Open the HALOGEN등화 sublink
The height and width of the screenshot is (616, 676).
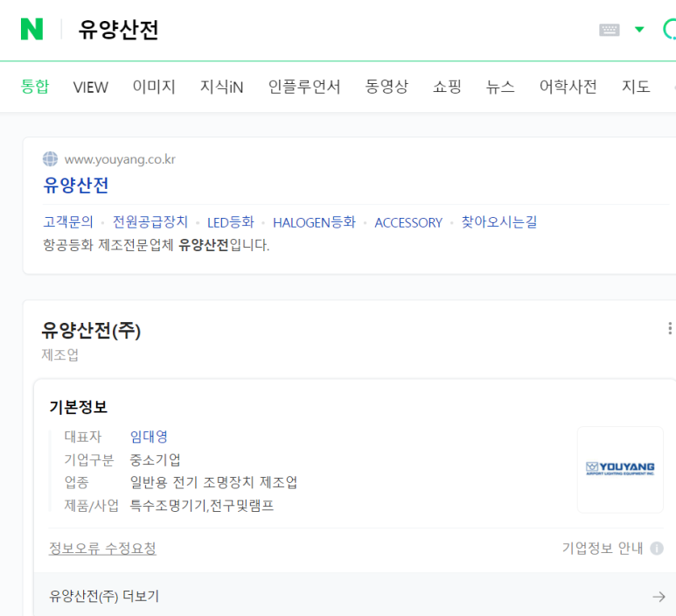click(314, 222)
